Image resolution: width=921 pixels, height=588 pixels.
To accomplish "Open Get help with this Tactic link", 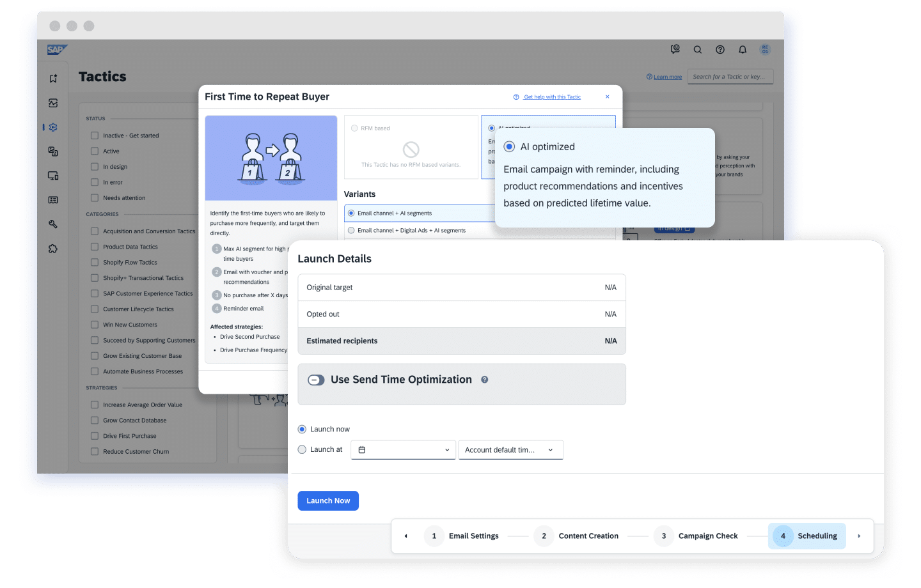I will pyautogui.click(x=552, y=97).
